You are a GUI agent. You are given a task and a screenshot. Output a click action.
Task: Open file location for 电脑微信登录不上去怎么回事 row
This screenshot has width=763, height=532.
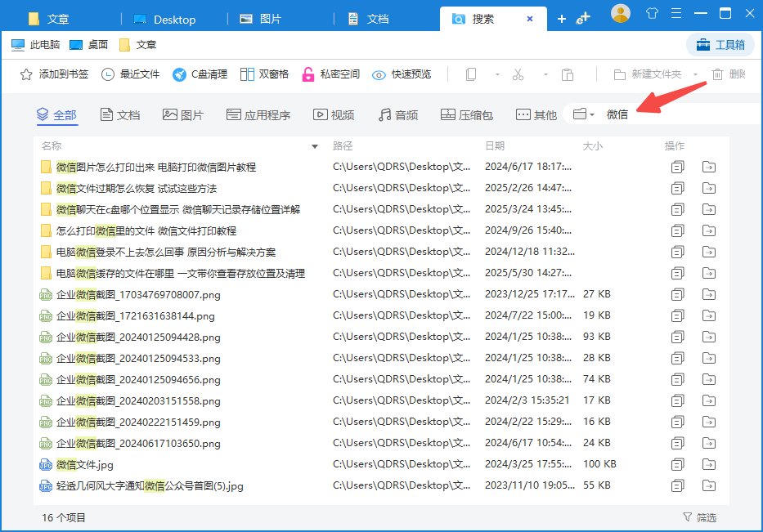click(709, 252)
